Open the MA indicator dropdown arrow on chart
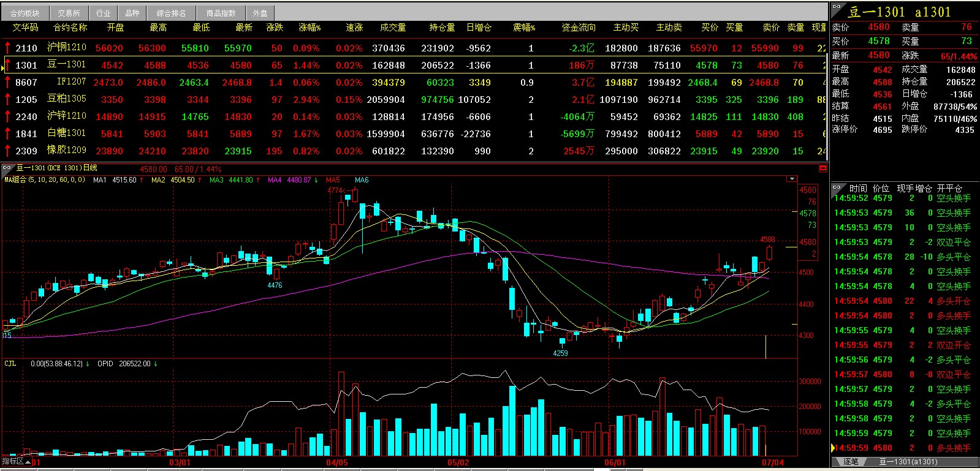This screenshot has width=980, height=471. (792, 179)
